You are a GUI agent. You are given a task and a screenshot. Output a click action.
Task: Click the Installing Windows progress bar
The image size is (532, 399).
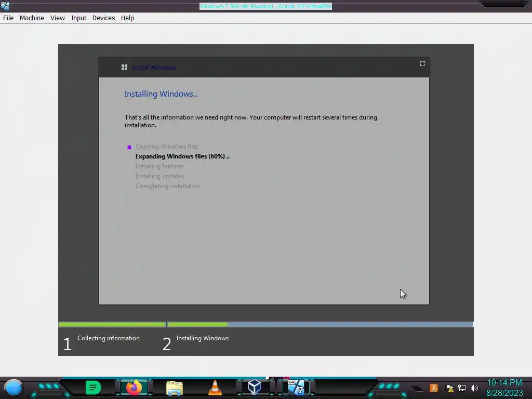point(320,324)
